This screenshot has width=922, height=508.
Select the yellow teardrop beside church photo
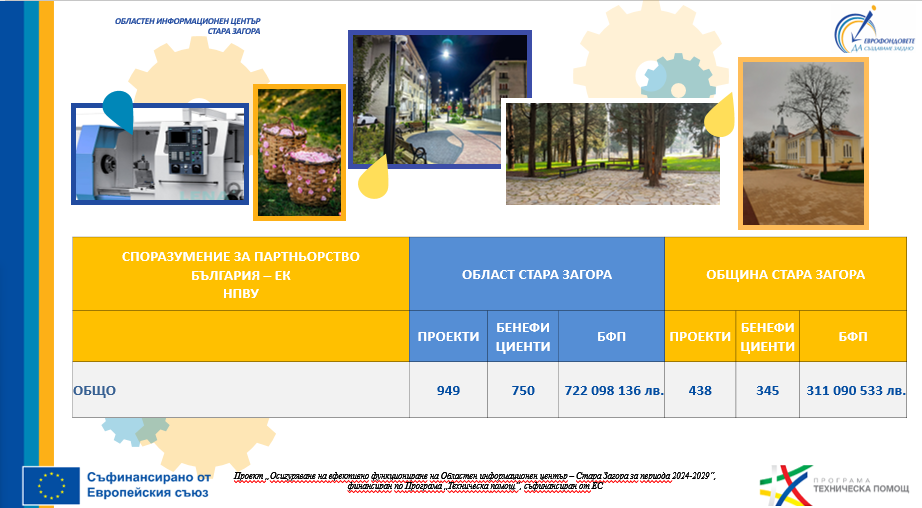(720, 120)
